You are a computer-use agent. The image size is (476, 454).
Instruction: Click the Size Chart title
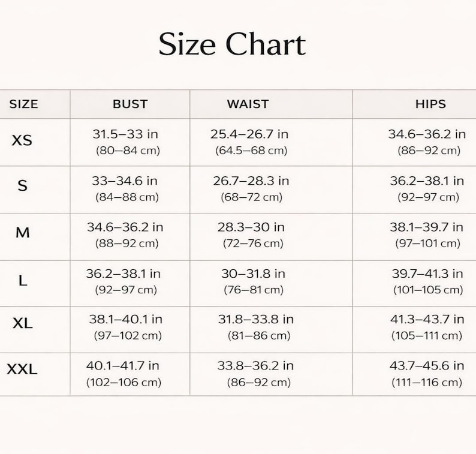(232, 44)
